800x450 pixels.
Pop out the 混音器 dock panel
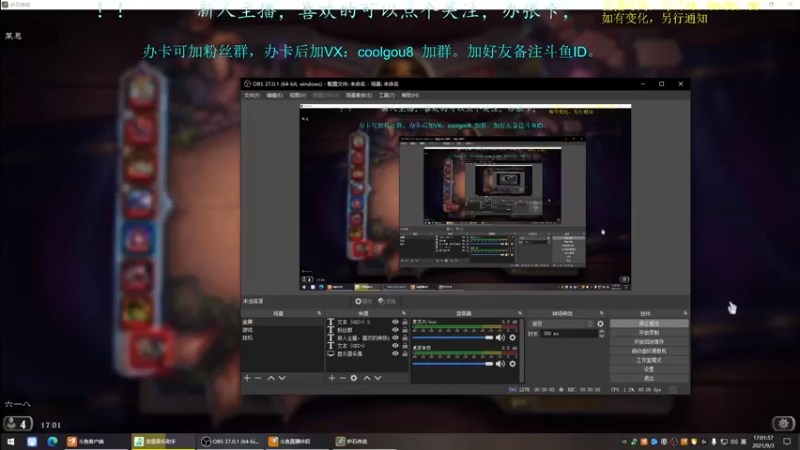[520, 313]
